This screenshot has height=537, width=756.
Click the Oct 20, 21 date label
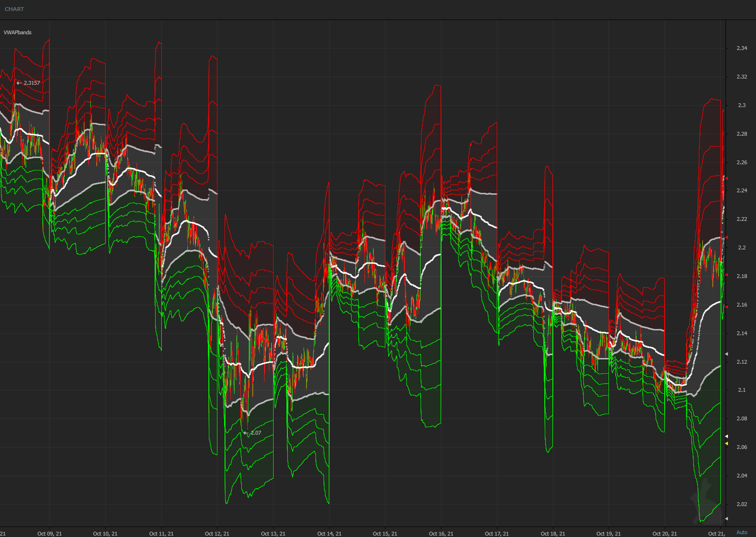pos(665,534)
